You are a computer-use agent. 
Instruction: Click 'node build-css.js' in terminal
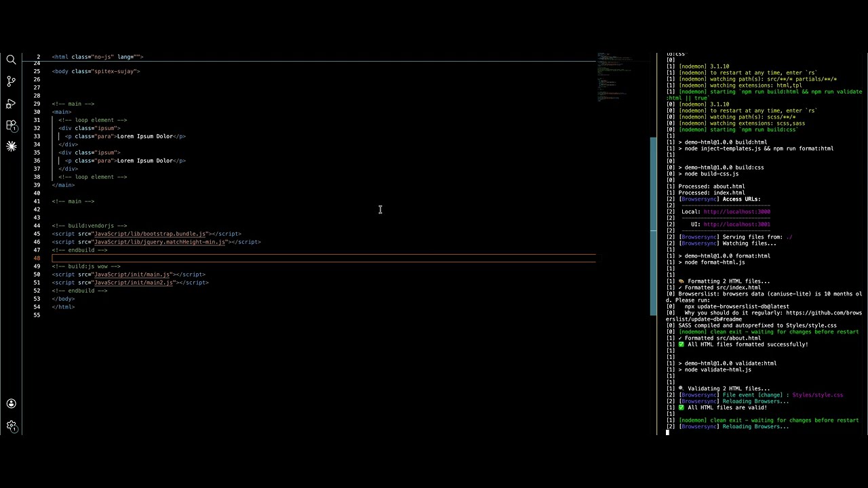click(711, 174)
